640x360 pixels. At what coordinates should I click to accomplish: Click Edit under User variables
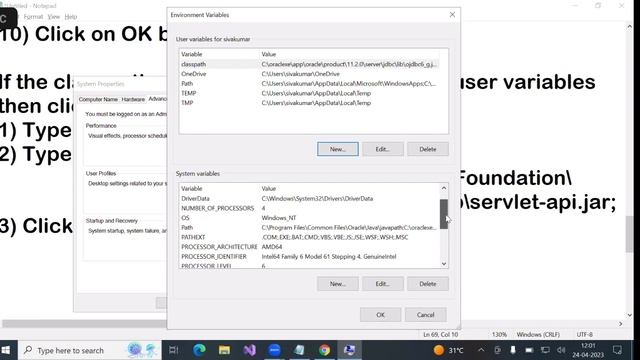[x=382, y=149]
